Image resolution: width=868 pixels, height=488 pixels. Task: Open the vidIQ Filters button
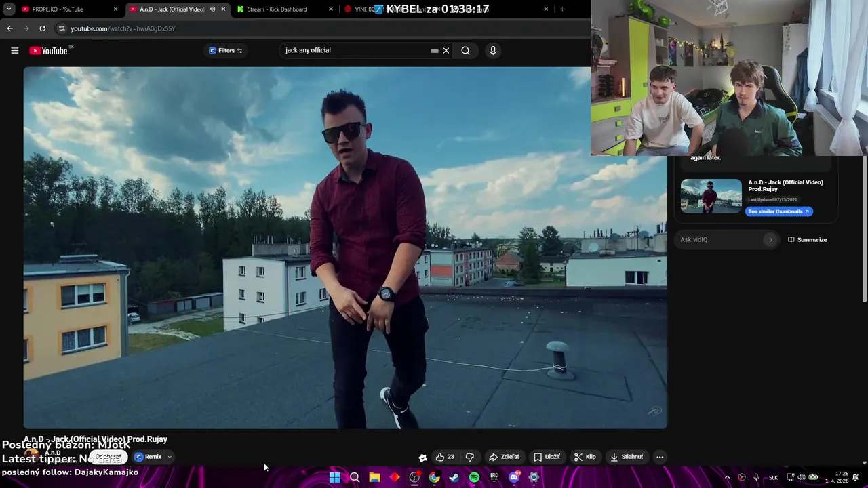click(x=226, y=50)
